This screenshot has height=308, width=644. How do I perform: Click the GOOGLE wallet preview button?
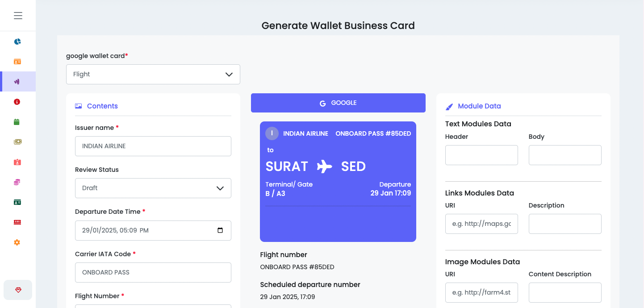[x=338, y=103]
